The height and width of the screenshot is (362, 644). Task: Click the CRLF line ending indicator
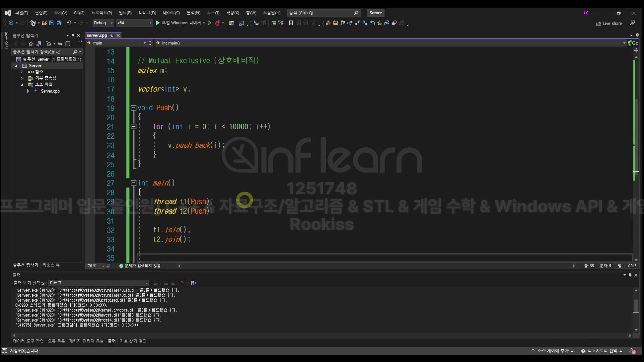click(632, 266)
